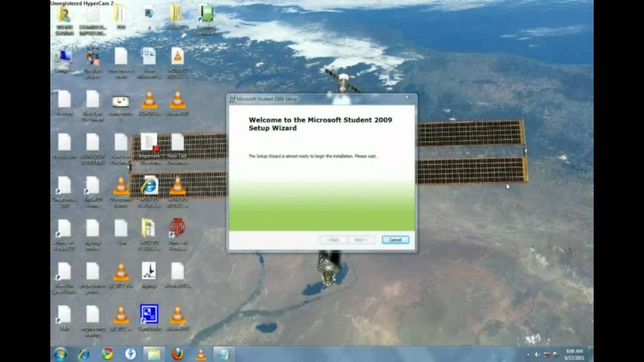Select the red emblem Prince of Persia shortcut
Viewport: 644px width, 362px height.
[177, 235]
